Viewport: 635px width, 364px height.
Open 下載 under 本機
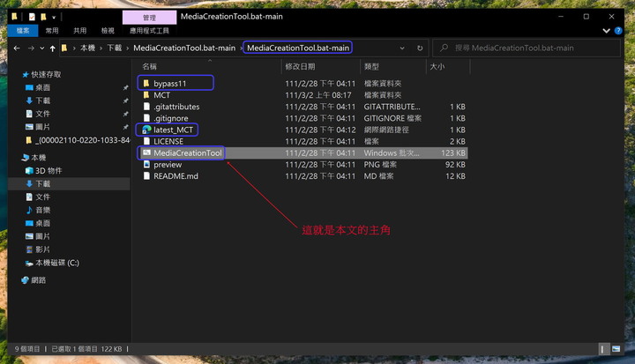(38, 184)
